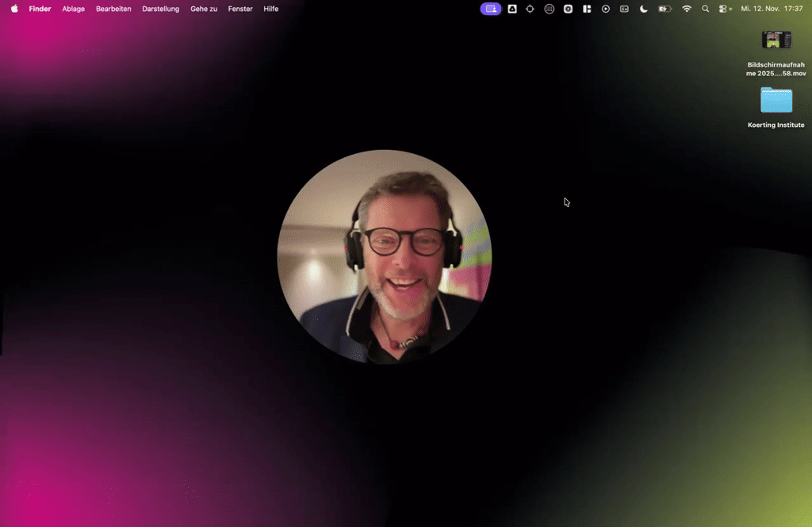Open the Gehe zu menu
812x527 pixels.
point(204,9)
